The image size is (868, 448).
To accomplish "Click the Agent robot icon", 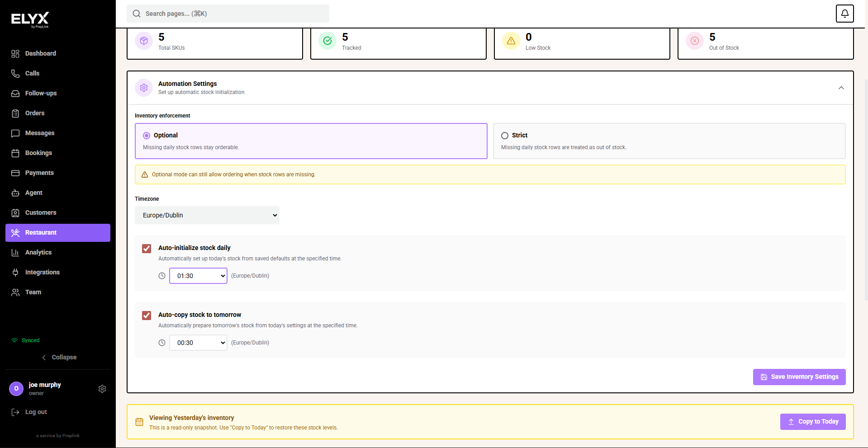I will 15,193.
